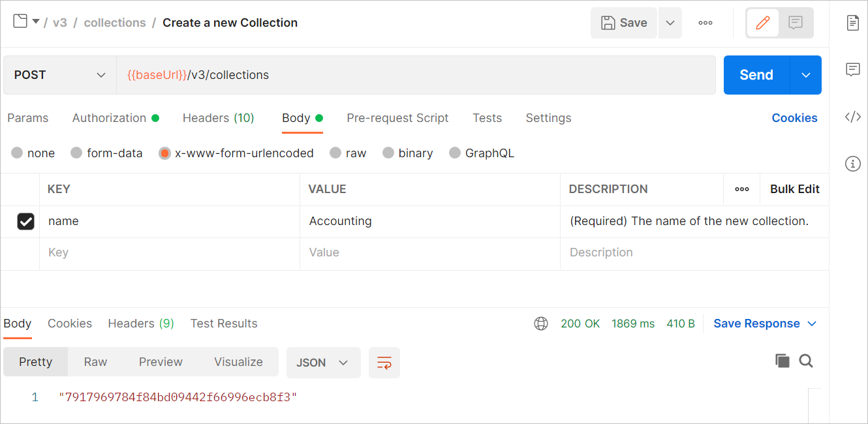Open the POST method dropdown
868x424 pixels.
pos(59,74)
